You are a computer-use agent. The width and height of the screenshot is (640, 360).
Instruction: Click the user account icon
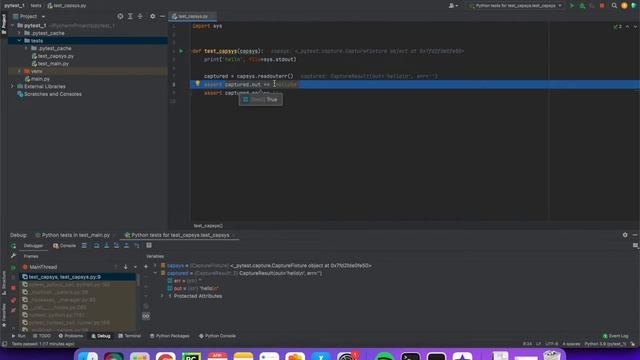(453, 6)
